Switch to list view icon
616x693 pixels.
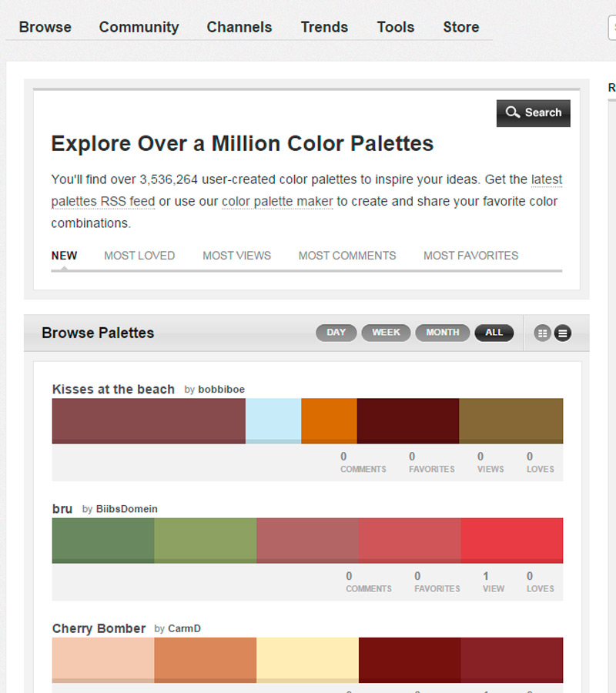point(563,333)
